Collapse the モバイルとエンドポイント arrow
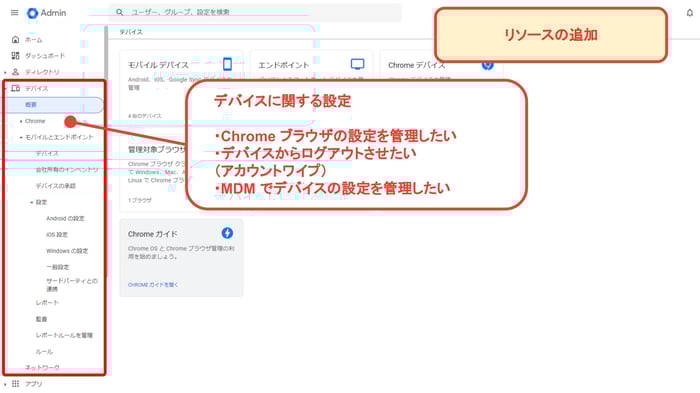The width and height of the screenshot is (700, 393). pyautogui.click(x=21, y=138)
